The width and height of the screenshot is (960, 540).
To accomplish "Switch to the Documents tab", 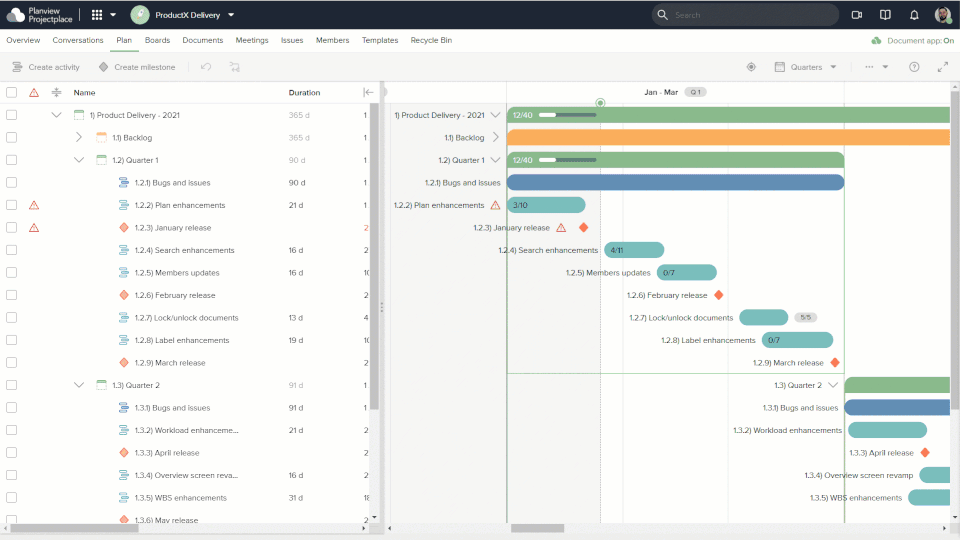I will (x=203, y=40).
